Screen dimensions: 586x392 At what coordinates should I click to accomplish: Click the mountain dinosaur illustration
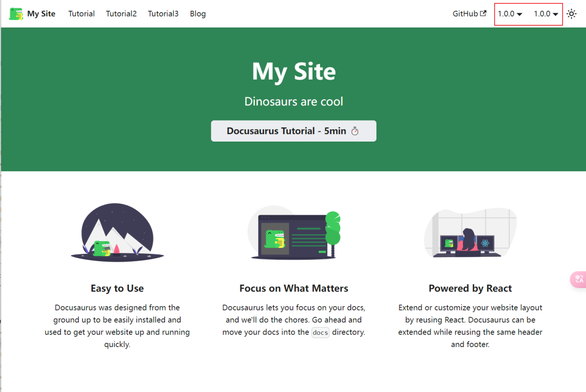117,233
